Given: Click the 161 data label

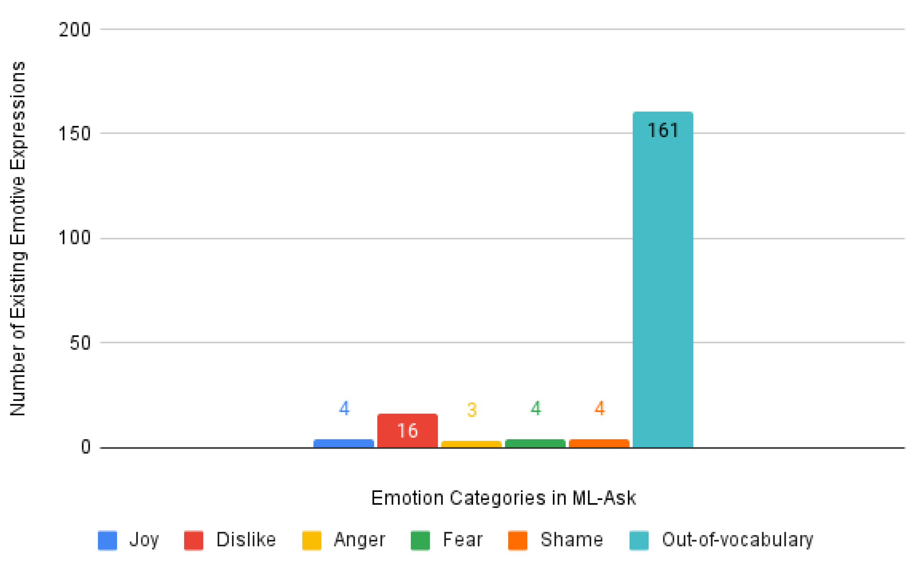Looking at the screenshot, I should point(663,131).
